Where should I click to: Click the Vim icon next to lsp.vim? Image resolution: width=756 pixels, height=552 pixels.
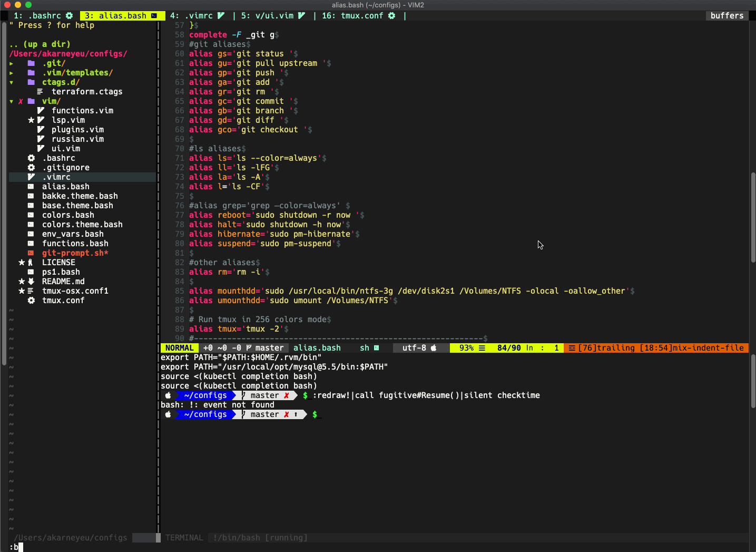[x=40, y=120]
